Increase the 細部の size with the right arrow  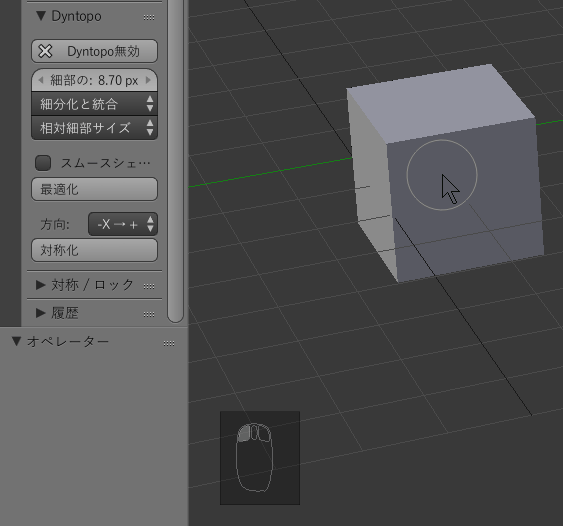tap(148, 80)
